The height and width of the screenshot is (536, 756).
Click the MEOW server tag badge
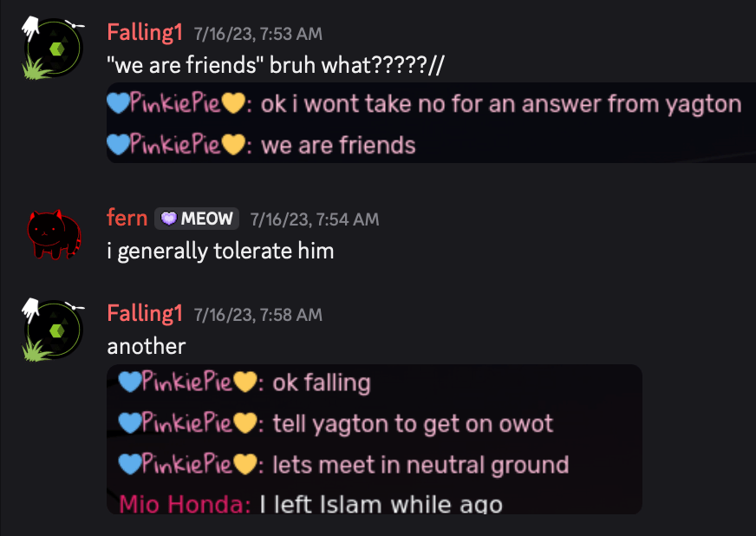pos(197,219)
